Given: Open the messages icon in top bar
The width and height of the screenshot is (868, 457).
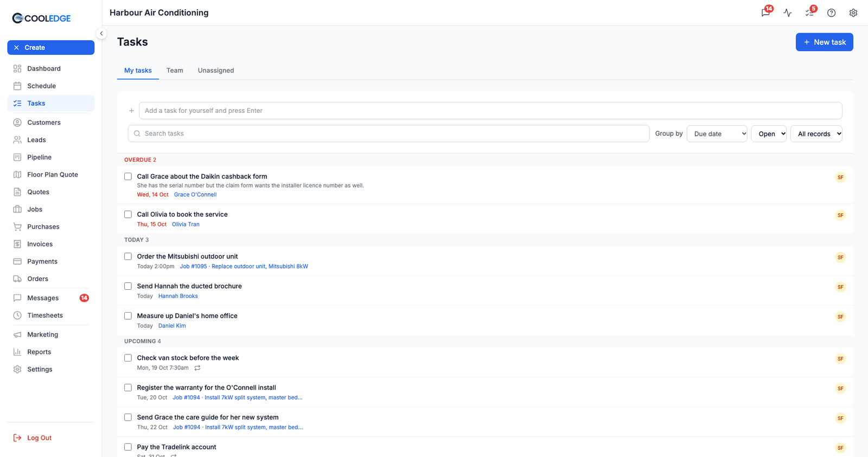Looking at the screenshot, I should pyautogui.click(x=765, y=12).
